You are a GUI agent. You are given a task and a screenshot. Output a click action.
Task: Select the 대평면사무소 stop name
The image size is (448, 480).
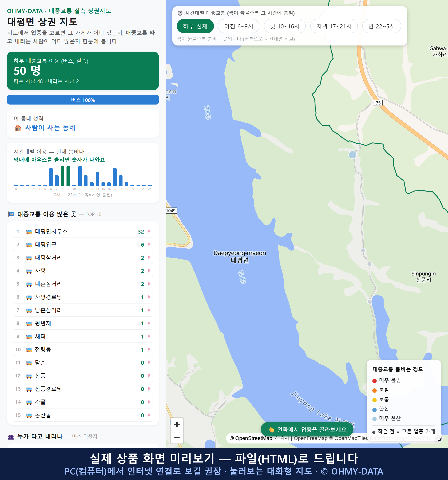tap(51, 232)
